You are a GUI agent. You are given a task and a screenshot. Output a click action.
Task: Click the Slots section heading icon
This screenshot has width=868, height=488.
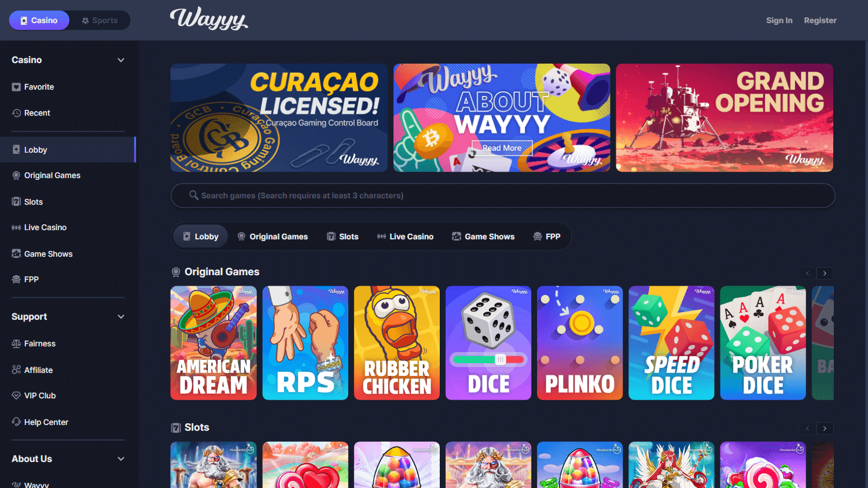tap(176, 428)
